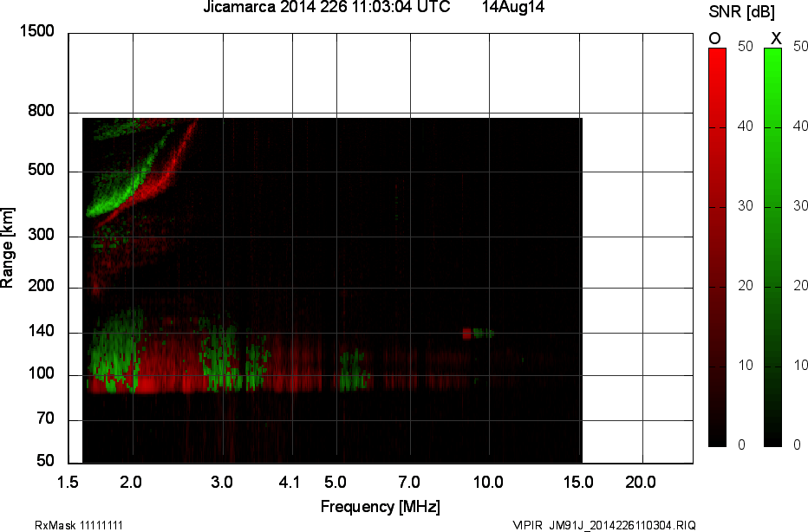Click the 'O' label above red bar
The height and width of the screenshot is (532, 808).
point(714,39)
